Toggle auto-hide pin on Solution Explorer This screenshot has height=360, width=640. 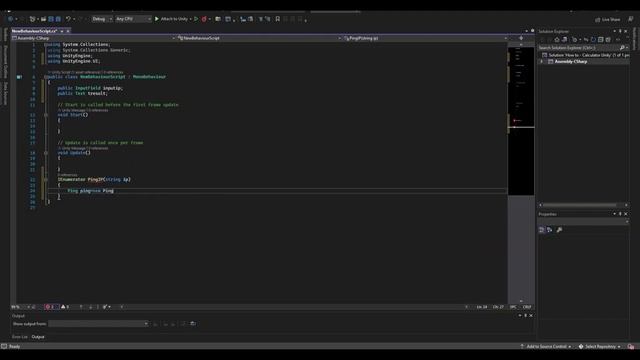pyautogui.click(x=620, y=31)
